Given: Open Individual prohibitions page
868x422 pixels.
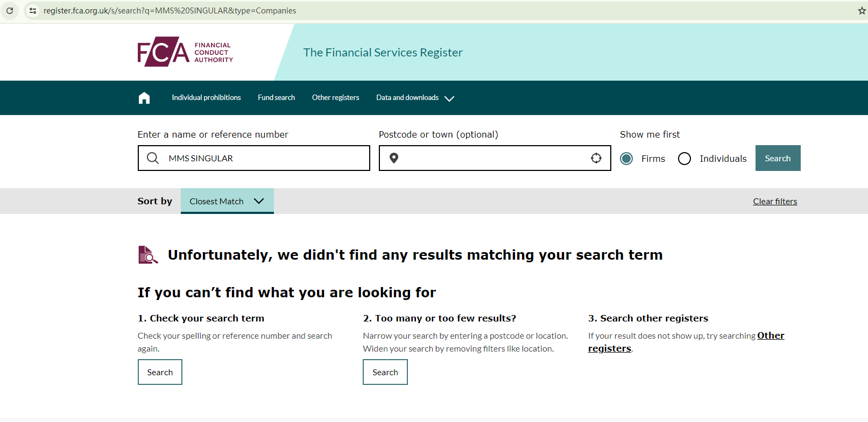Looking at the screenshot, I should (x=206, y=98).
